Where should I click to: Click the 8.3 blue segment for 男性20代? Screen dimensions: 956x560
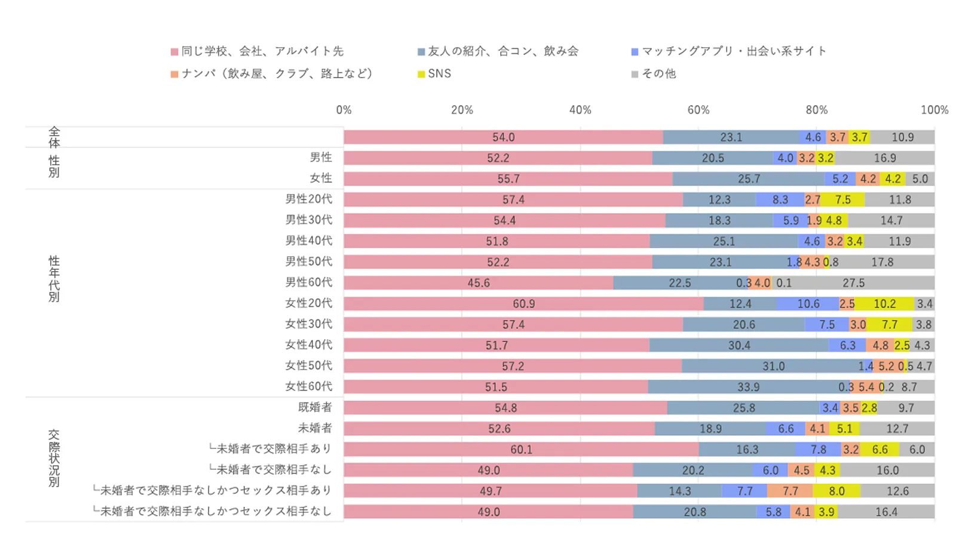point(780,200)
